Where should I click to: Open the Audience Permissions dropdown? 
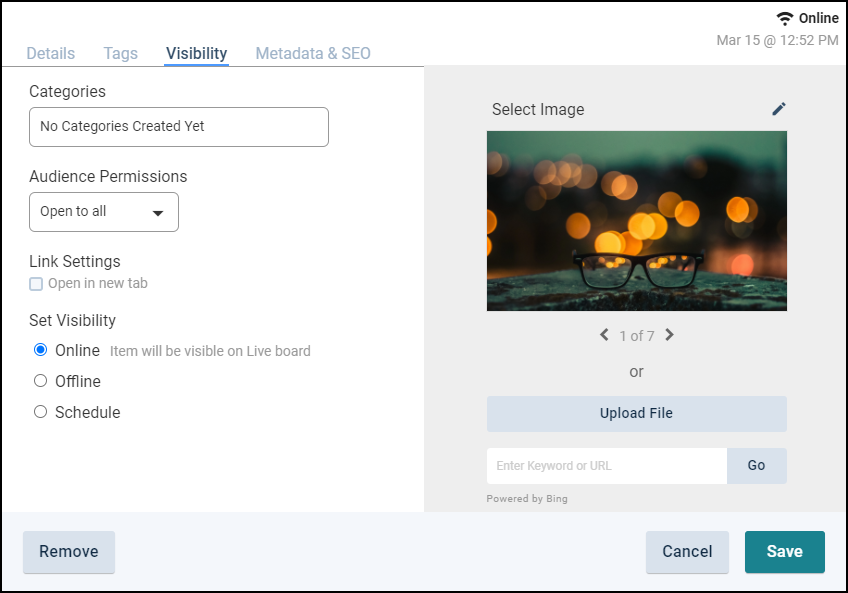104,212
